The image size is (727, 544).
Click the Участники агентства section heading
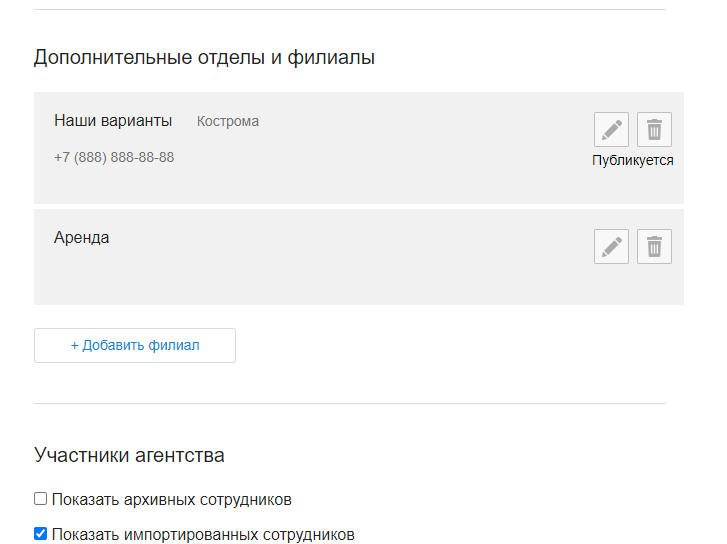point(129,455)
